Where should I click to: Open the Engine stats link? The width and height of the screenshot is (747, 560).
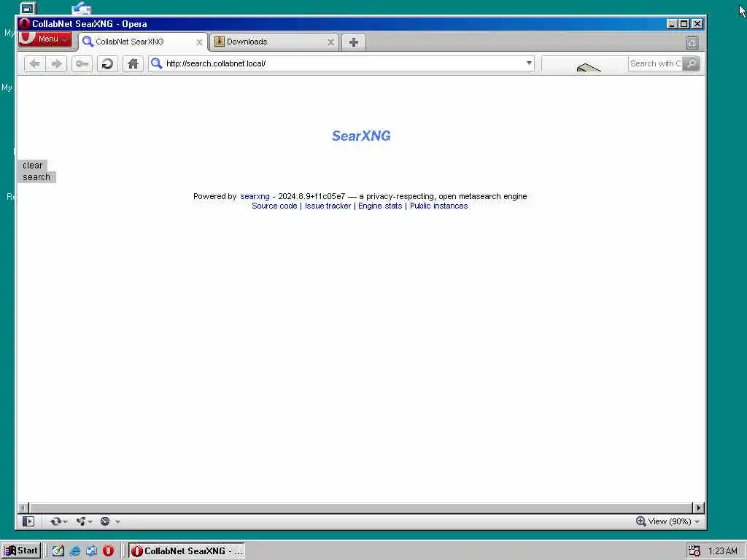coord(380,206)
